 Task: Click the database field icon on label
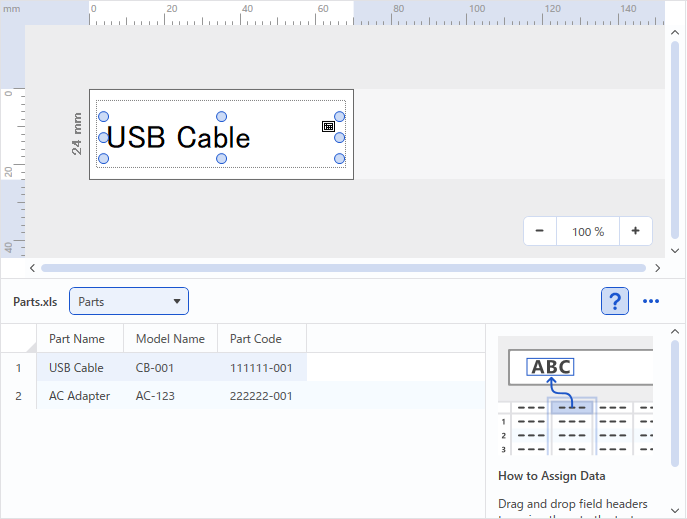(x=328, y=127)
